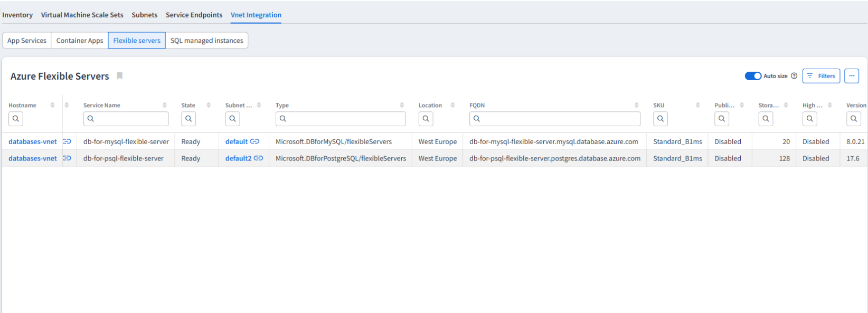Click the Auto size help question icon

click(794, 76)
